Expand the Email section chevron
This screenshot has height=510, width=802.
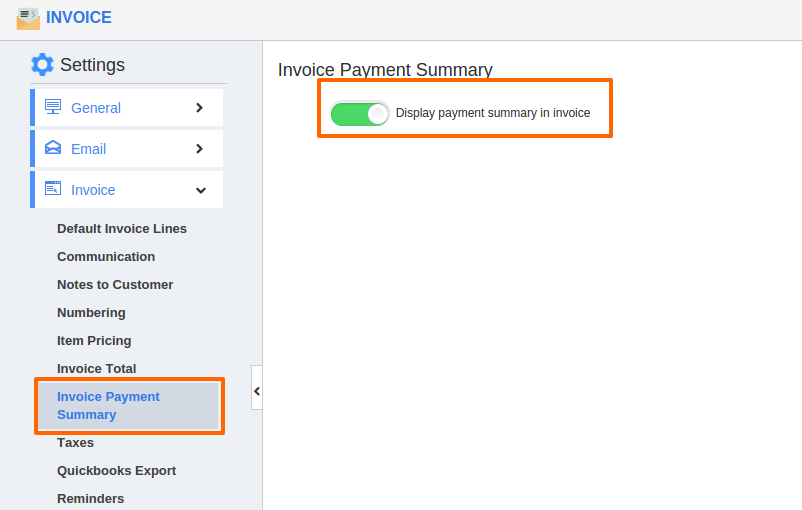click(x=199, y=149)
